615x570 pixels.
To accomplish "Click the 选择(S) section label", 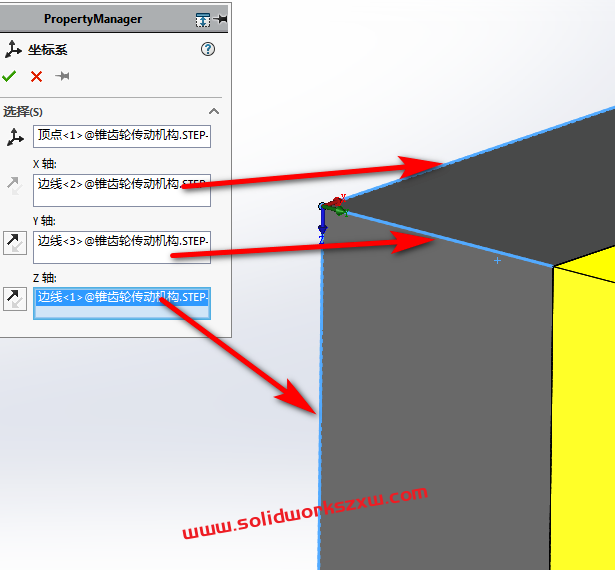I will coord(23,112).
